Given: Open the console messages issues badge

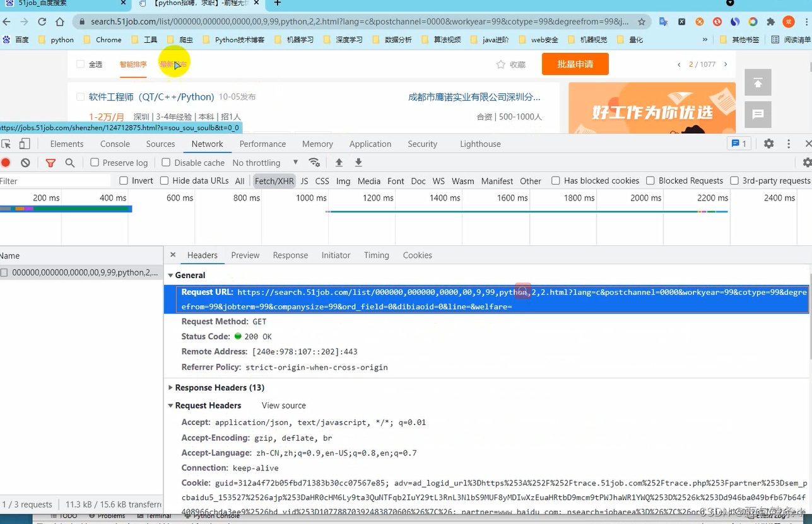Looking at the screenshot, I should [x=738, y=144].
